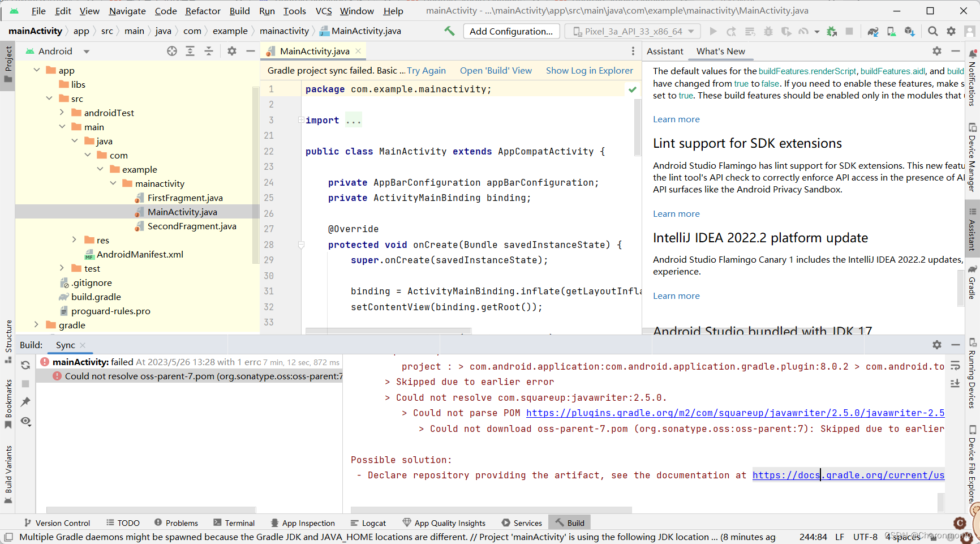Click the Pin Tab icon in Build panel
Viewport: 980px width, 544px height.
click(x=25, y=402)
